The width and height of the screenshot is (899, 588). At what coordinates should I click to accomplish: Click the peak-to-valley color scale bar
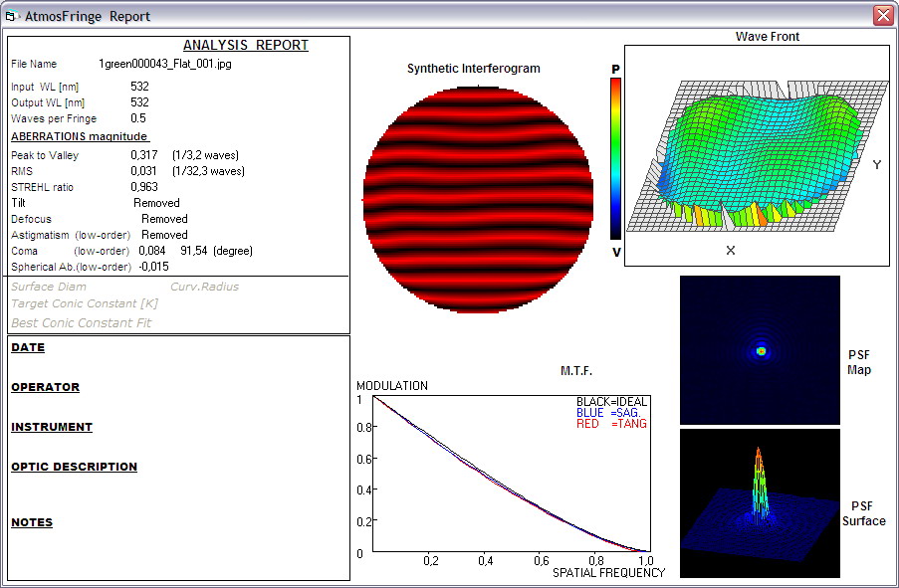pos(616,159)
